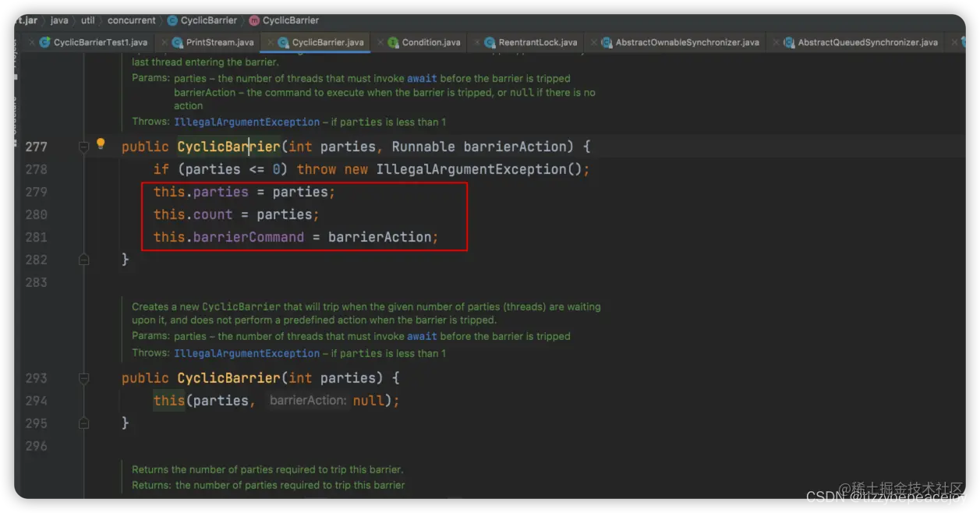
Task: Click the throw keyword on line 278
Action: [317, 169]
